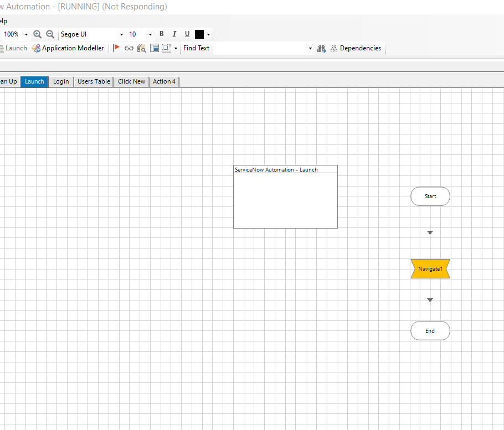Toggle underline text formatting
Image resolution: width=504 pixels, height=430 pixels.
point(187,34)
